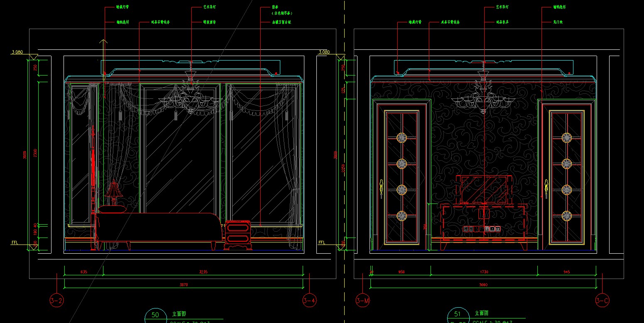Viewport: 644px width, 323px height.
Task: Select the 立面图 title beside number 50
Action: pyautogui.click(x=179, y=314)
